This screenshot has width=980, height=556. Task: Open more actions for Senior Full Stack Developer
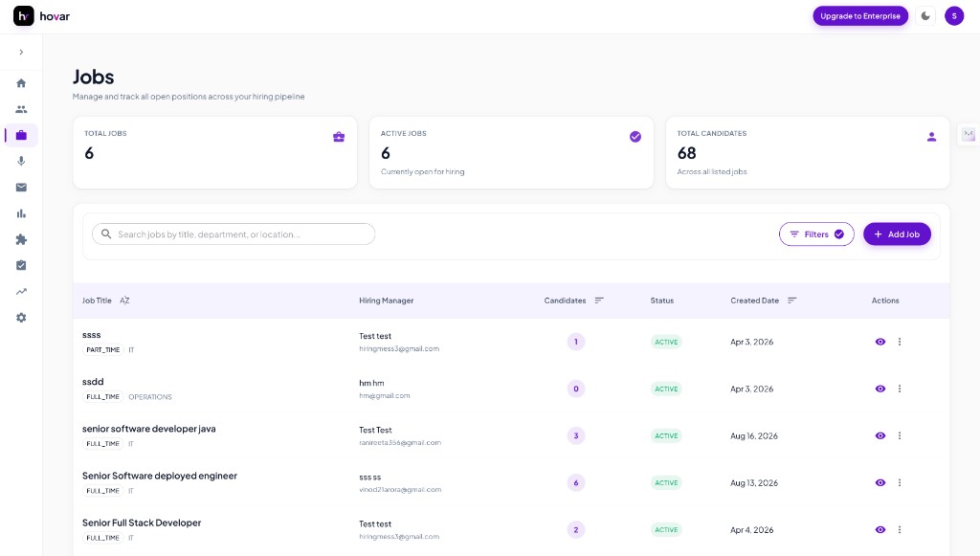pyautogui.click(x=900, y=530)
